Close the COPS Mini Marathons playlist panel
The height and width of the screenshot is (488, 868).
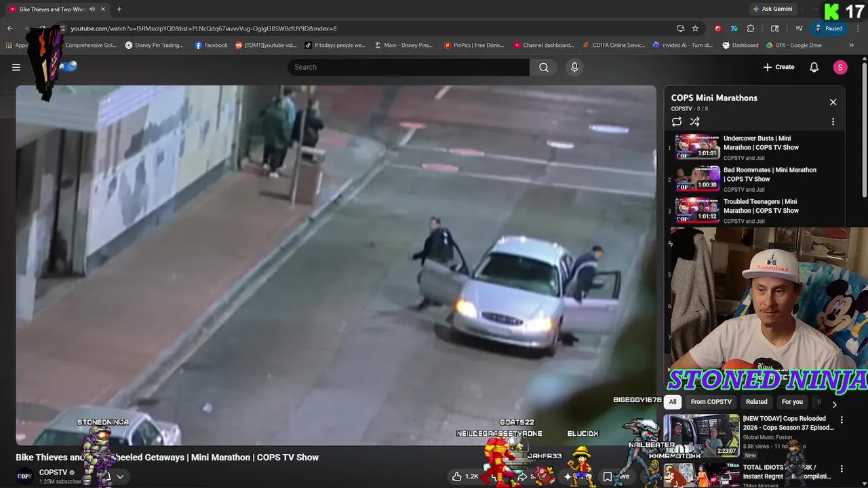833,102
